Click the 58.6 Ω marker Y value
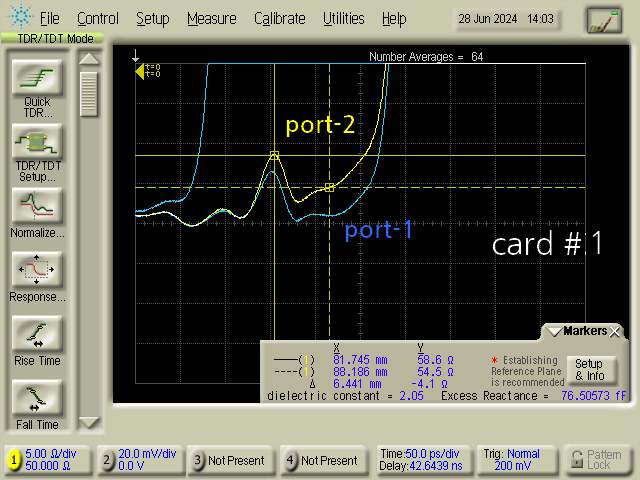This screenshot has width=640, height=480. tap(435, 360)
